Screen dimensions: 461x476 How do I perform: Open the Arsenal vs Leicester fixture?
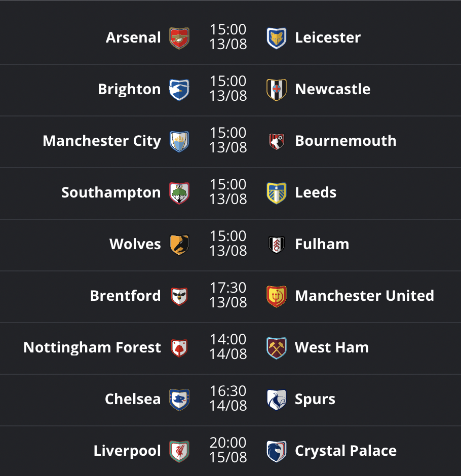230,36
